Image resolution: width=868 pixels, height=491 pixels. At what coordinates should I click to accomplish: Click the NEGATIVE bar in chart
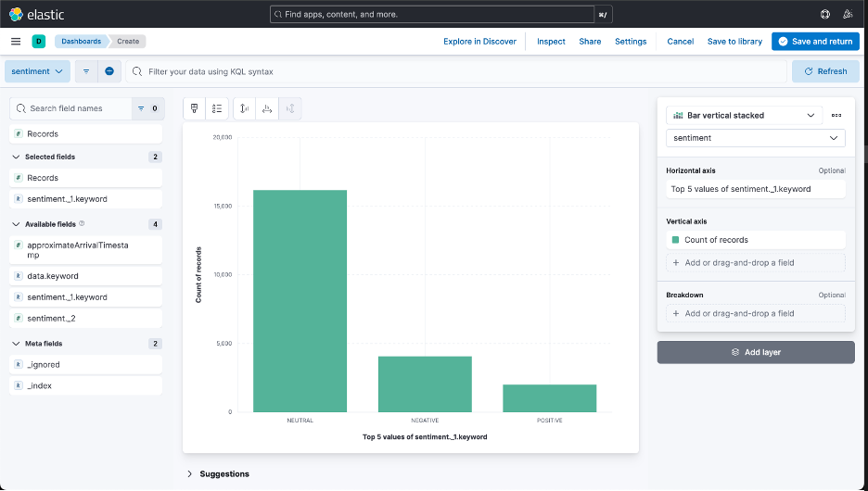click(425, 384)
